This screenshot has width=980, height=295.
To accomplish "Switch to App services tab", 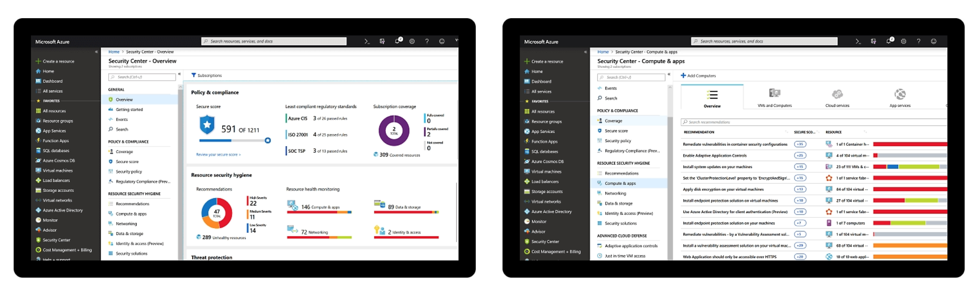I will [900, 97].
